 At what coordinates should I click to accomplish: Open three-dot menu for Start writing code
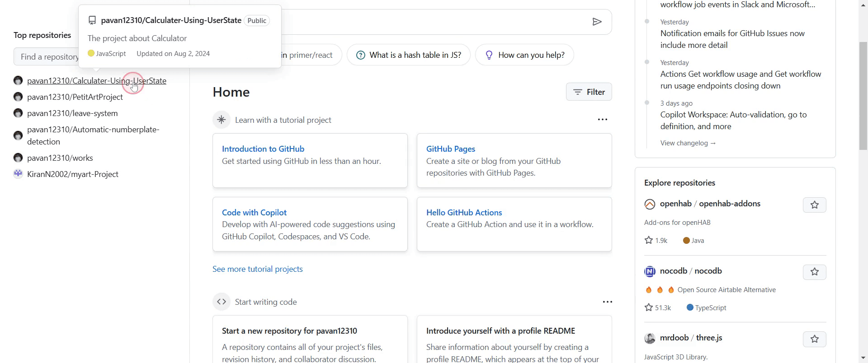pos(607,302)
